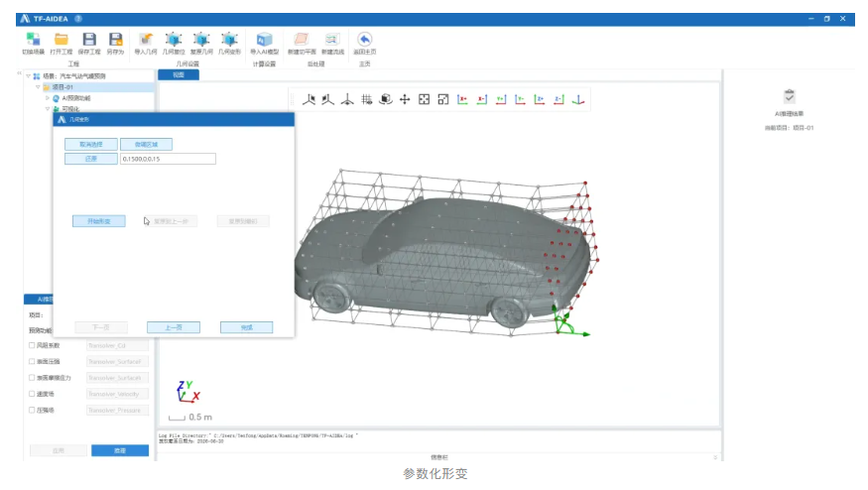Click the 导入几何 import geometry icon
868x490 pixels.
tap(146, 40)
